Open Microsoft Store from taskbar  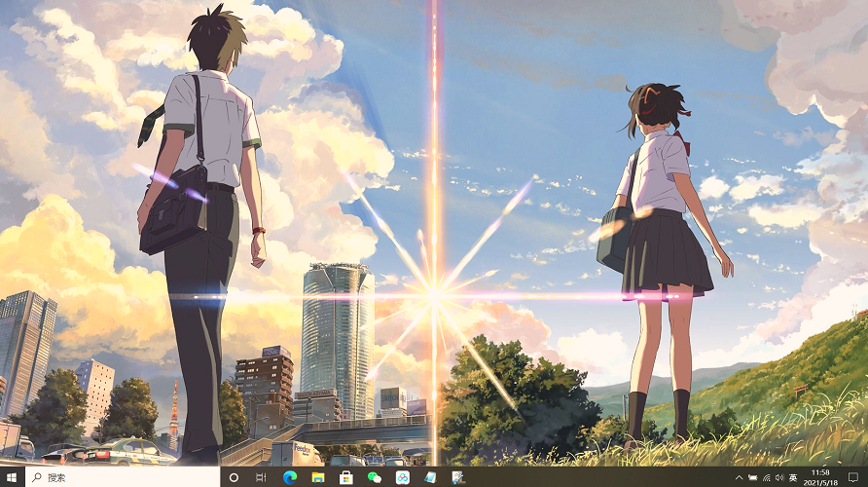coord(346,477)
